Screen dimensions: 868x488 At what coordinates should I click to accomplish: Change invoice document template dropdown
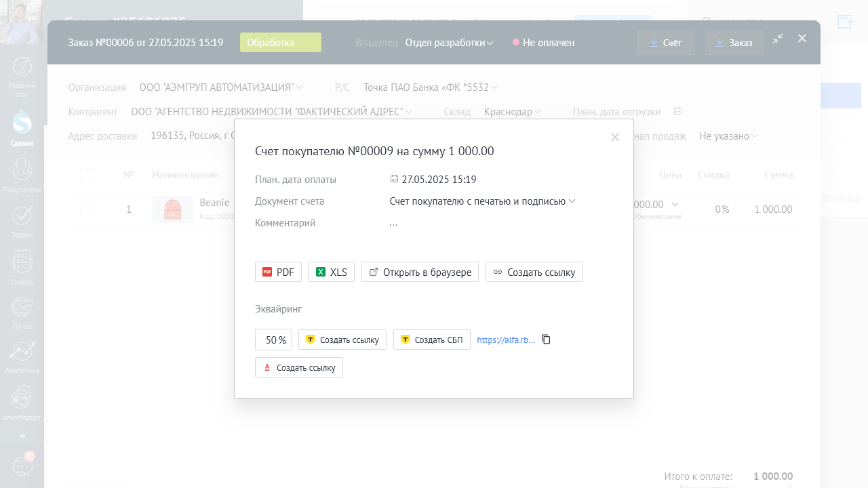(482, 201)
